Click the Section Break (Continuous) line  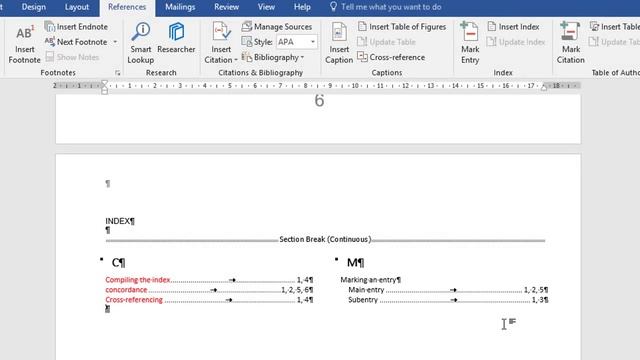[325, 240]
